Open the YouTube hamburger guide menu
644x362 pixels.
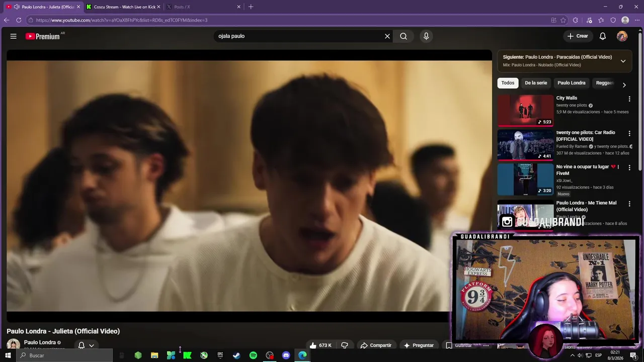(14, 36)
